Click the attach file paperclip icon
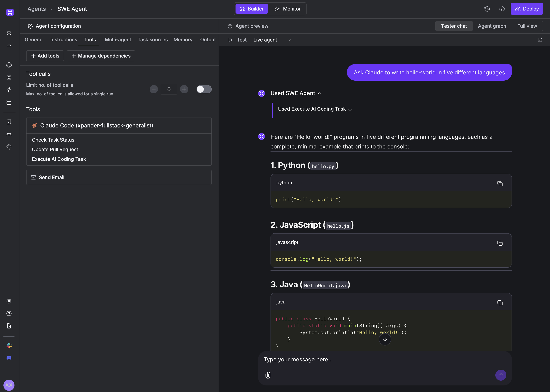 (268, 375)
